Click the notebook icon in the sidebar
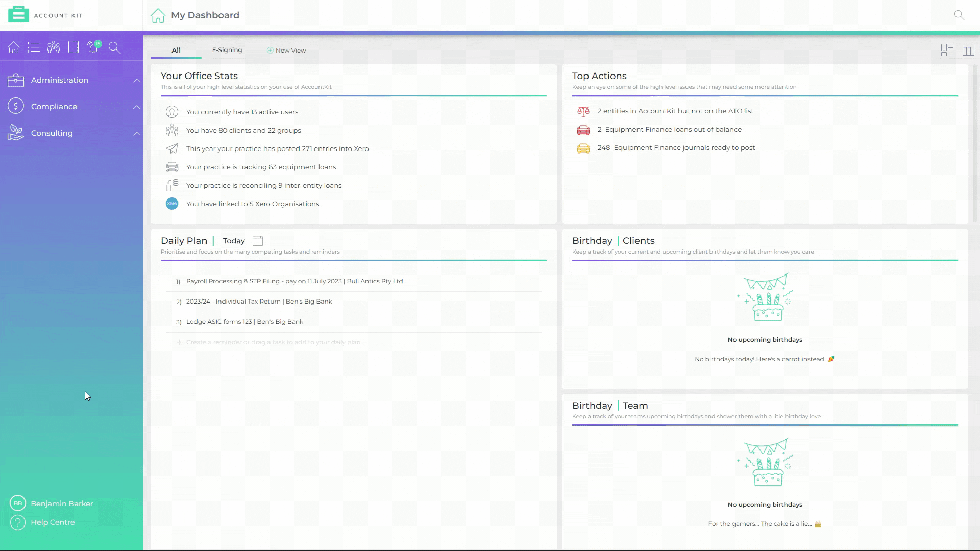Image resolution: width=980 pixels, height=551 pixels. (x=73, y=47)
